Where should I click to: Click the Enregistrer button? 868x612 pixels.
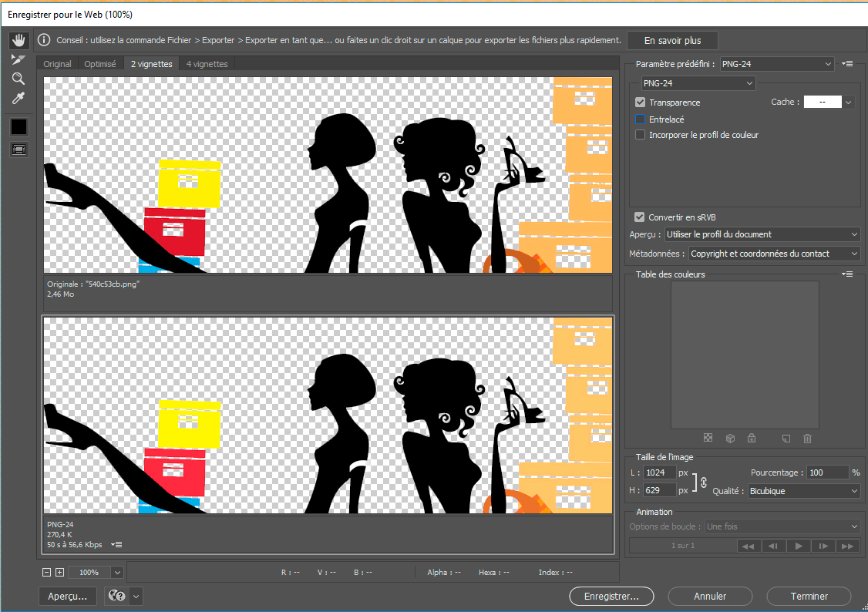coord(611,596)
